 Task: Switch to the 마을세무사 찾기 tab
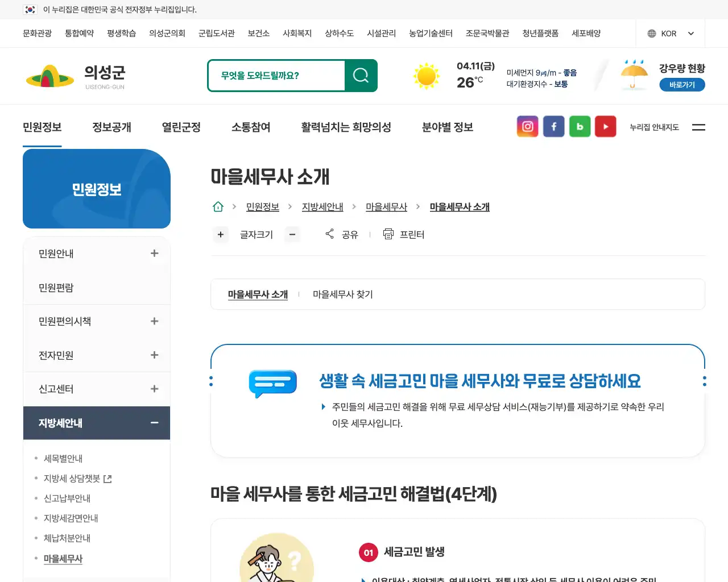(x=342, y=294)
